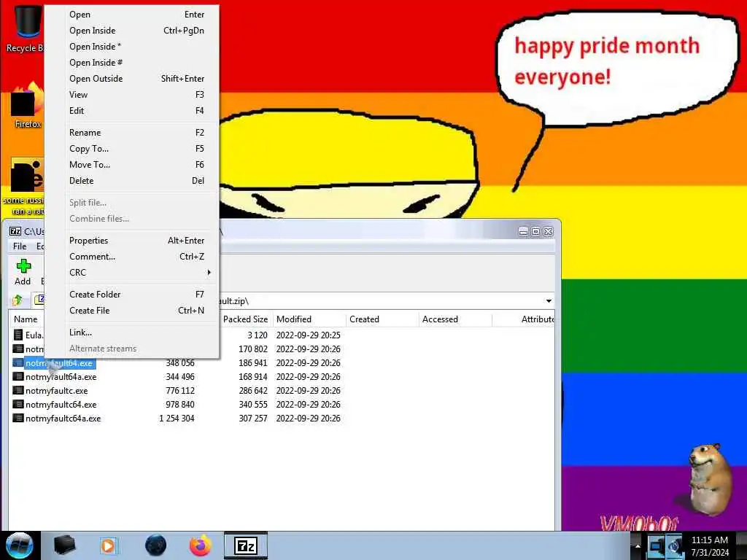Image resolution: width=747 pixels, height=560 pixels.
Task: Sort by the Name column header
Action: pos(26,319)
